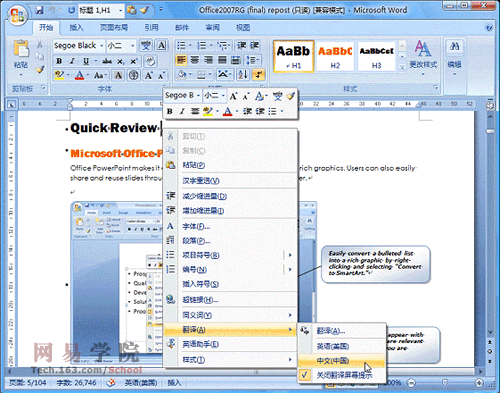500x393 pixels.
Task: Toggle Superscript in ribbon font group
Action: 133,61
